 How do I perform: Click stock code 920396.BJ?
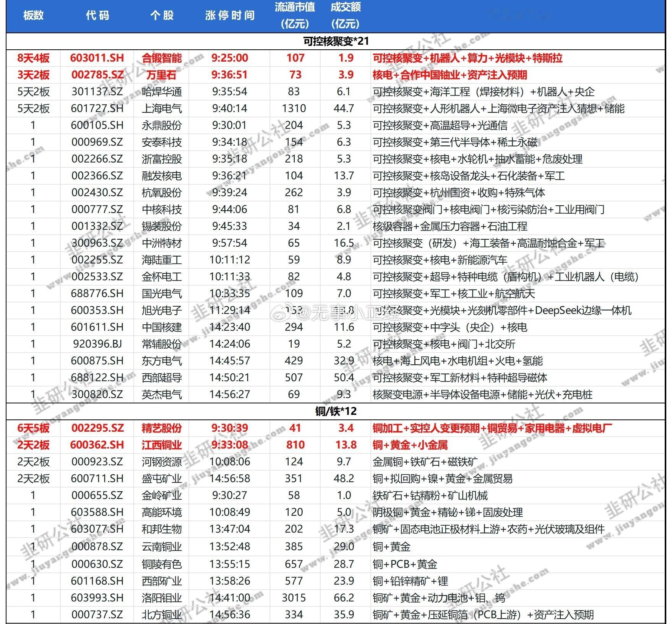97,344
